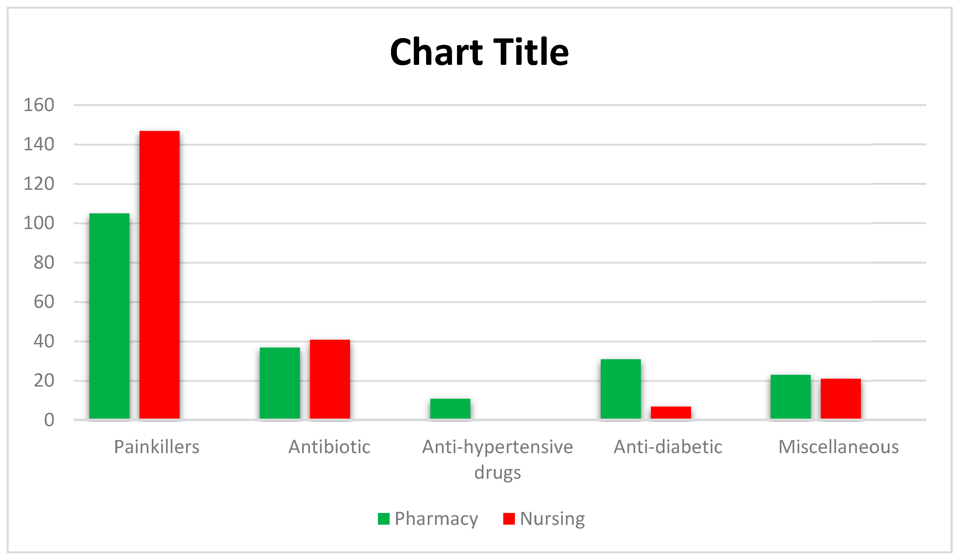Click the Antibiotic category axis label
This screenshot has width=958, height=560.
[x=329, y=447]
